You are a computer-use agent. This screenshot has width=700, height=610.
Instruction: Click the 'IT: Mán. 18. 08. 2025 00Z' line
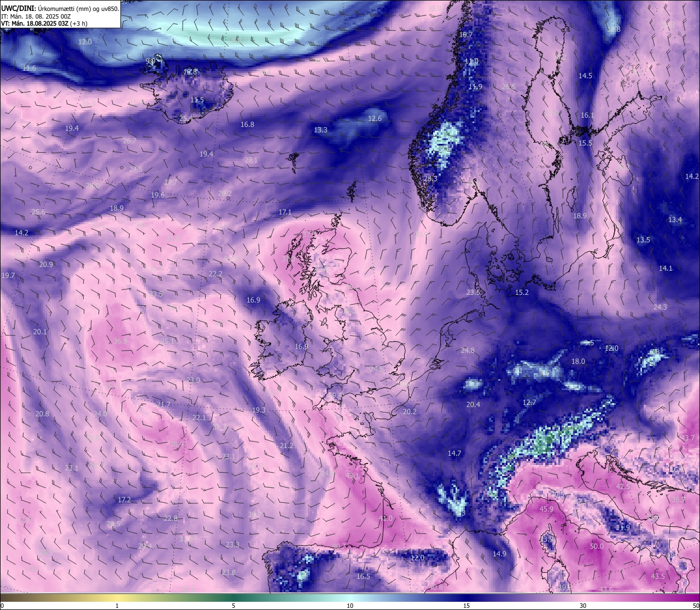pos(35,16)
